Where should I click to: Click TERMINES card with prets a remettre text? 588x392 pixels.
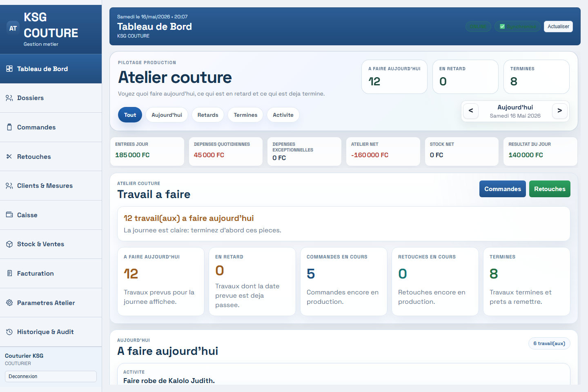click(527, 281)
